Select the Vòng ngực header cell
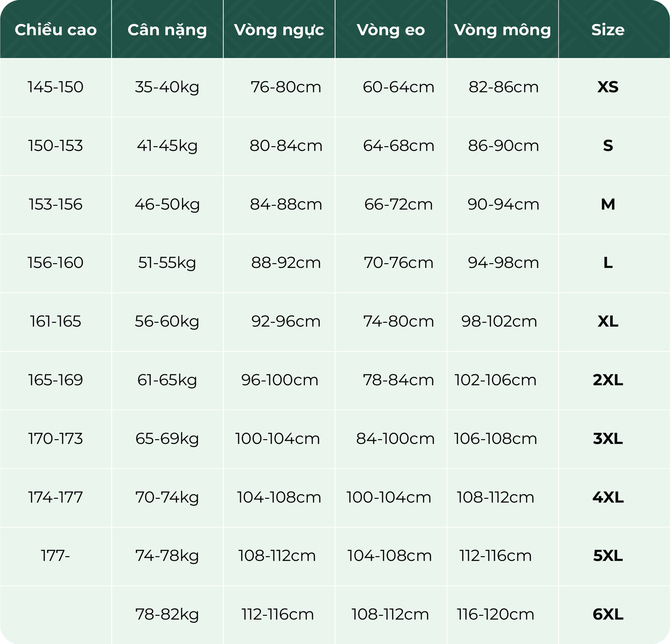The width and height of the screenshot is (670, 644). (x=279, y=30)
